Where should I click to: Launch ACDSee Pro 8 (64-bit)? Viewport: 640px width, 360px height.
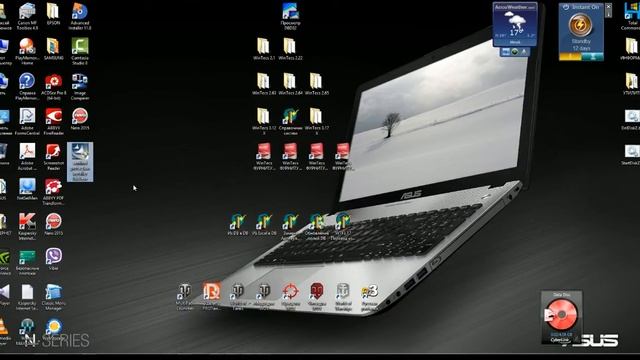[53, 87]
